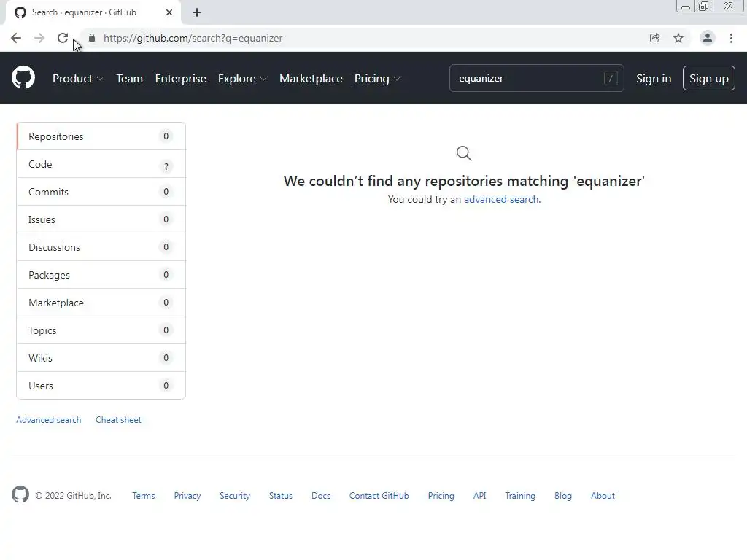Open the Team page
The height and width of the screenshot is (560, 747).
pos(130,79)
